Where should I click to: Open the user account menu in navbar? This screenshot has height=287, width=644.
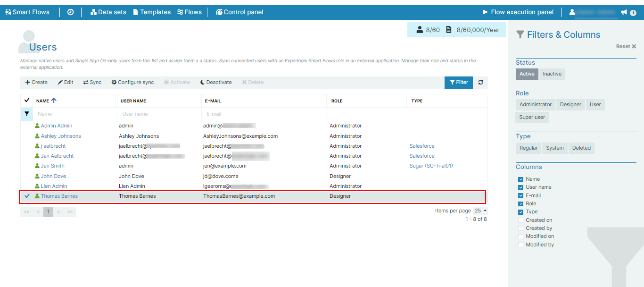pyautogui.click(x=594, y=12)
